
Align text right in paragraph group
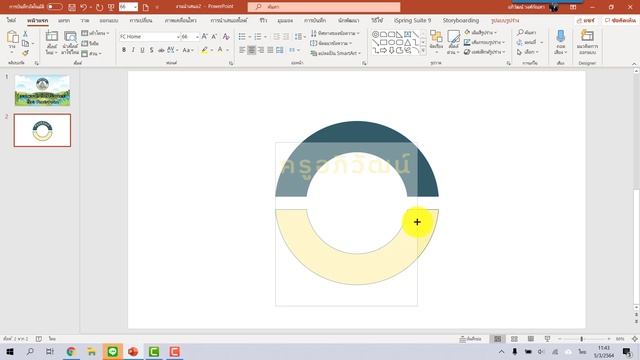coord(261,50)
